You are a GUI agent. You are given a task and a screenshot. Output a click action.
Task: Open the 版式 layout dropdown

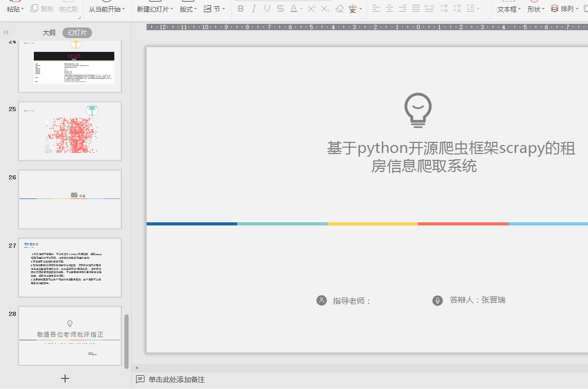195,9
